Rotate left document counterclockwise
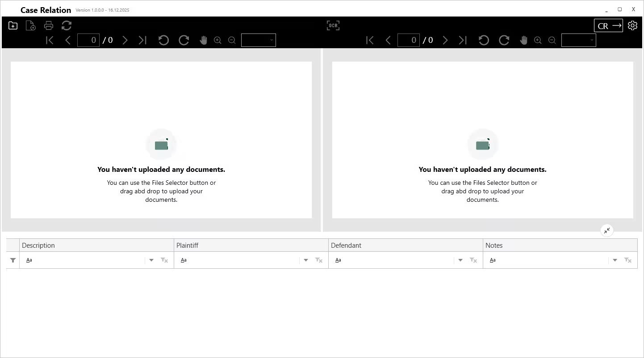Viewport: 644px width, 358px height. tap(163, 40)
